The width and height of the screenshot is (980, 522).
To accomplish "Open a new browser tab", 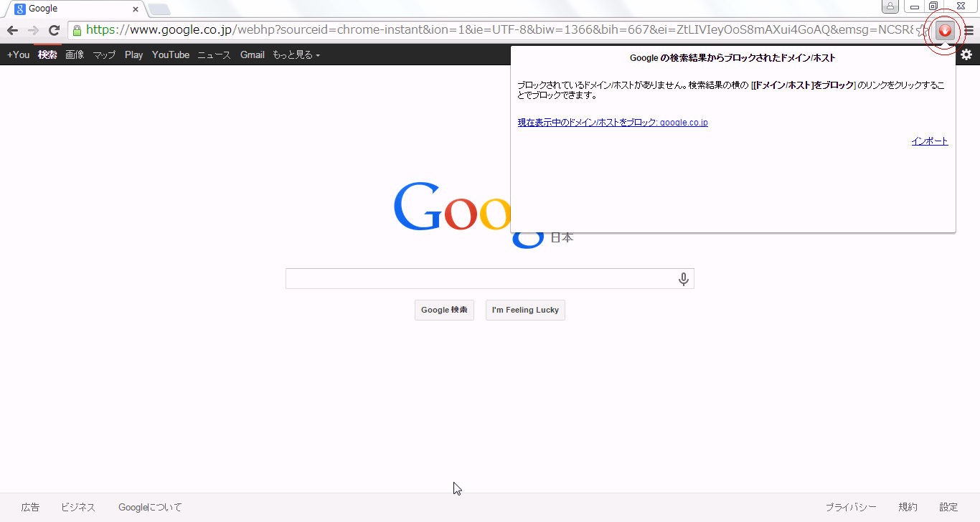I will tap(159, 9).
